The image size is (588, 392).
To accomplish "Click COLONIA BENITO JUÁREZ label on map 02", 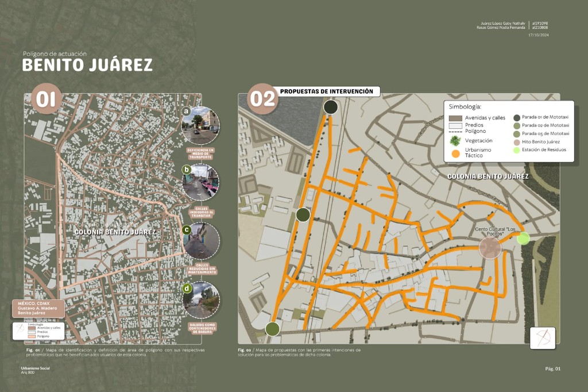I will [488, 176].
